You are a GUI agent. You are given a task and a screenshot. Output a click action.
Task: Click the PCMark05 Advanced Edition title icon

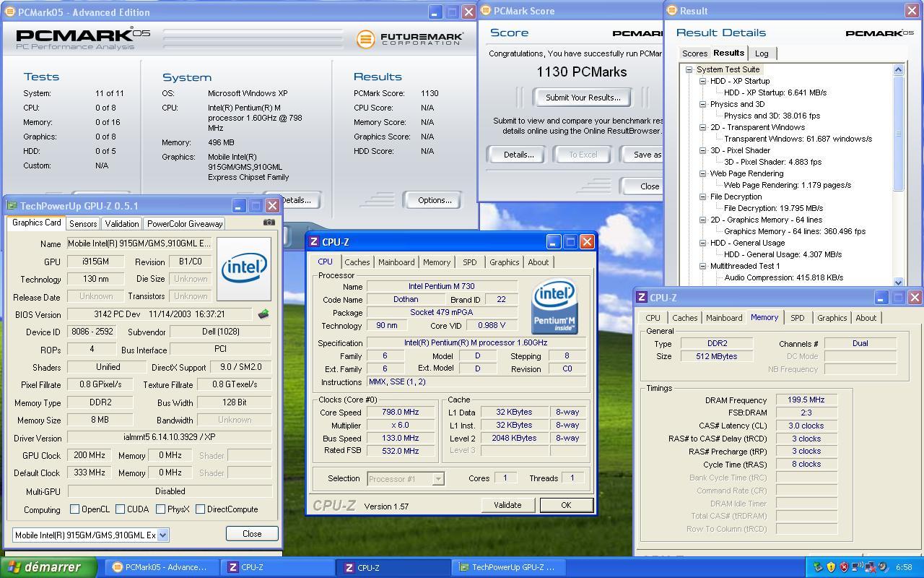click(x=10, y=12)
